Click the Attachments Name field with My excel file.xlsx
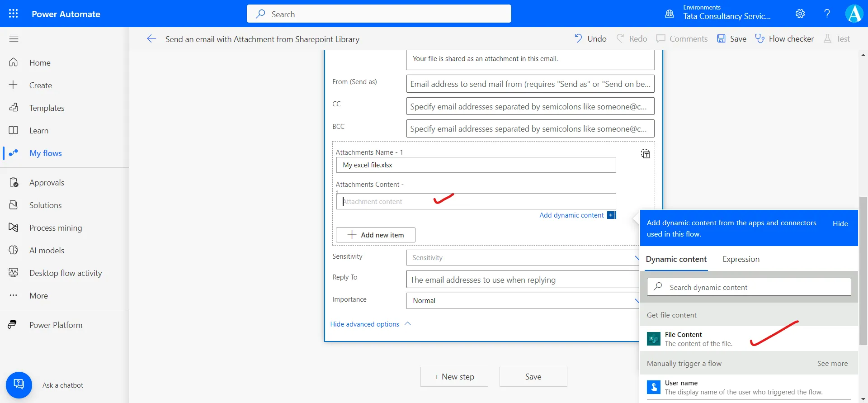This screenshot has width=868, height=403. click(476, 165)
